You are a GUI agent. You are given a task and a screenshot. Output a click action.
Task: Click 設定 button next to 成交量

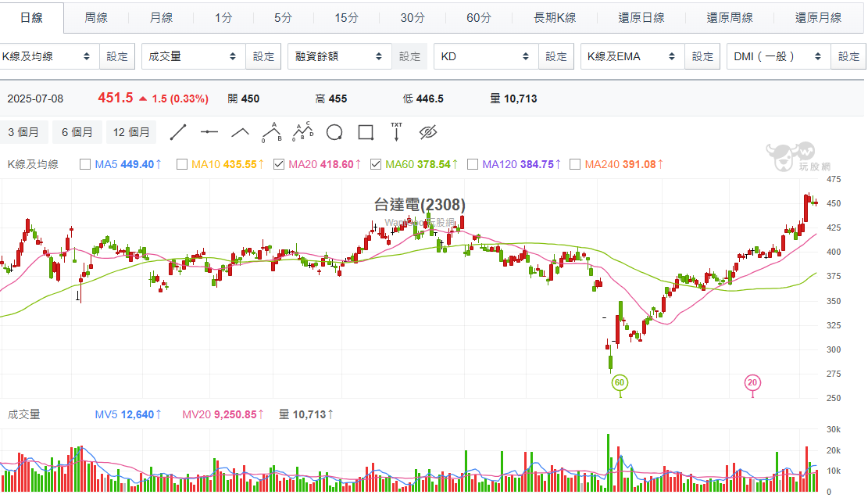(264, 56)
